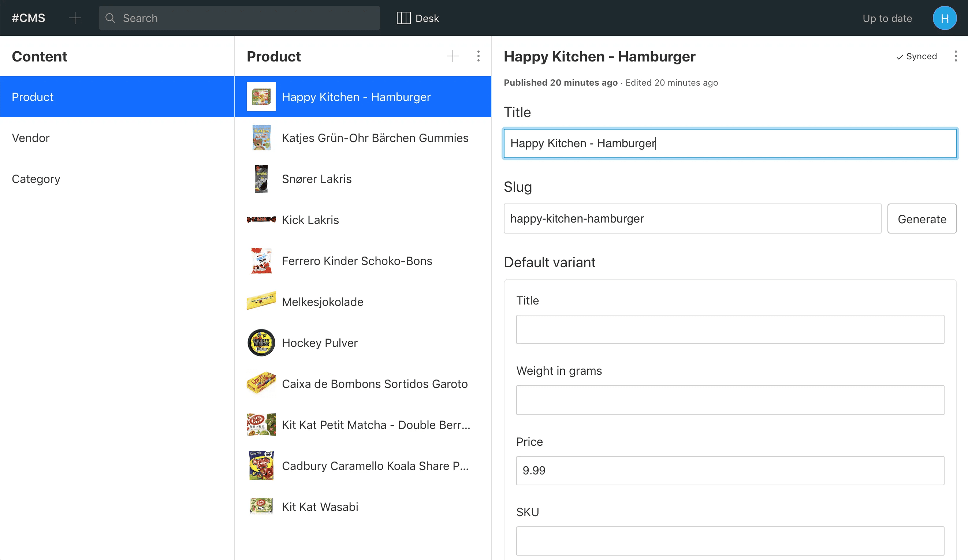Open the user avatar H menu
Viewport: 968px width, 560px height.
944,18
